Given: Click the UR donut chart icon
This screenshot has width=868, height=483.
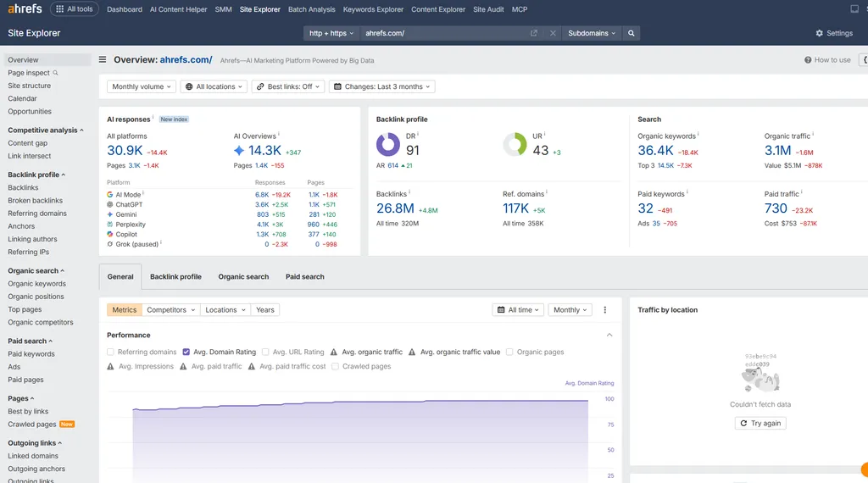Looking at the screenshot, I should [515, 144].
